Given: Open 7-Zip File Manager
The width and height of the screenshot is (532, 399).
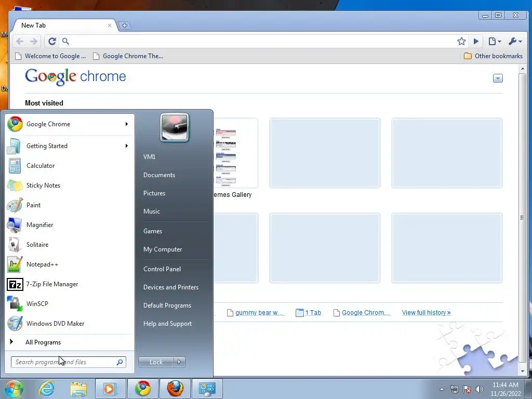Looking at the screenshot, I should coord(70,284).
